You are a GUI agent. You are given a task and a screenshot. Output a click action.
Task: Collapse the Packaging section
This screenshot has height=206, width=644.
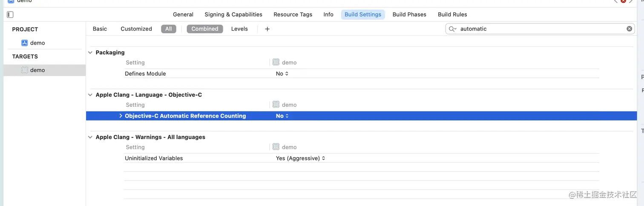click(90, 53)
